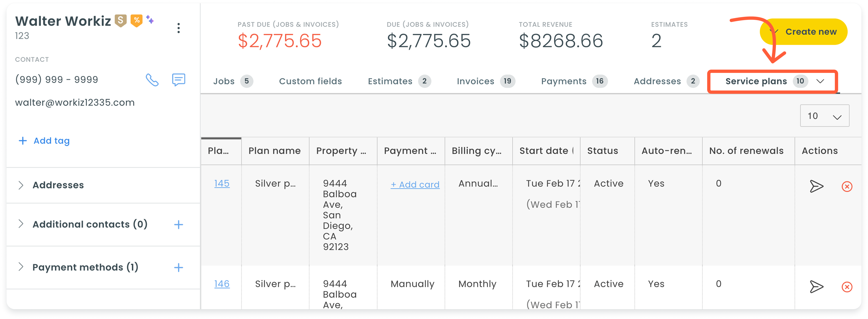Open the three-dot menu beside Walter Workiz
The width and height of the screenshot is (868, 319).
tap(179, 28)
